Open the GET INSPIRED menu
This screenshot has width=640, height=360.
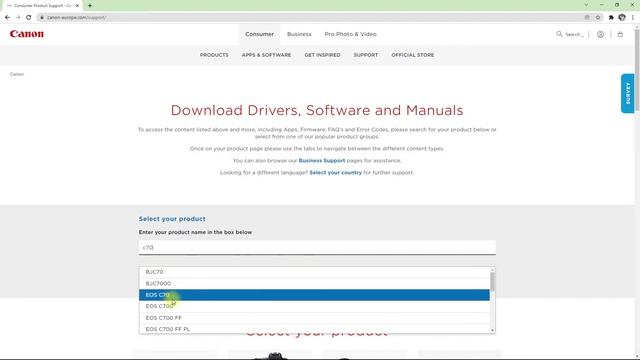tap(322, 55)
